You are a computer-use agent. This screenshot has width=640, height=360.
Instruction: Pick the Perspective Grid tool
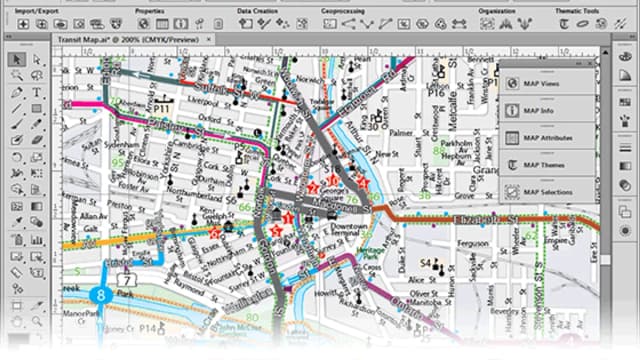(x=37, y=190)
